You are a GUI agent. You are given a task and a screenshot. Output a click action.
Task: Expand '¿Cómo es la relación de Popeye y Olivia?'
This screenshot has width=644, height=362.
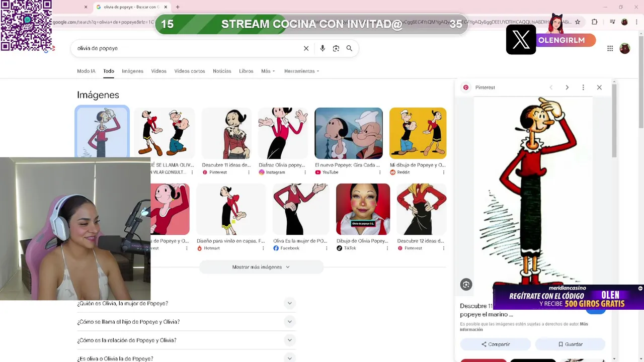(186, 340)
